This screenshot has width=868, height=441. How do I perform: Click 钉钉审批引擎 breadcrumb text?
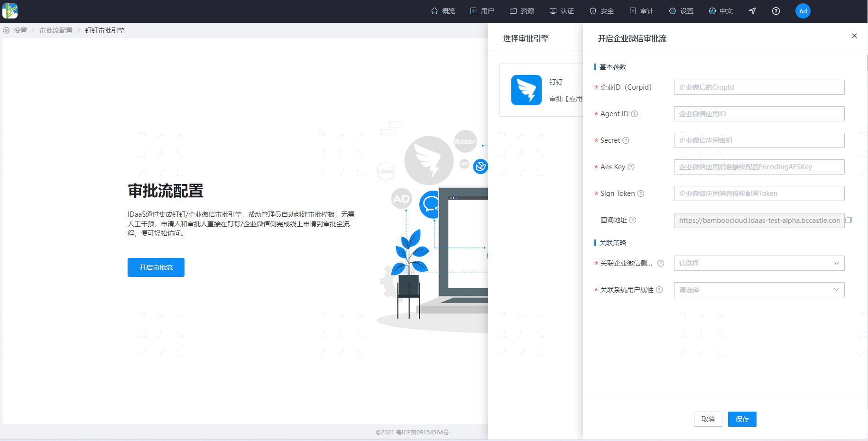[x=105, y=30]
